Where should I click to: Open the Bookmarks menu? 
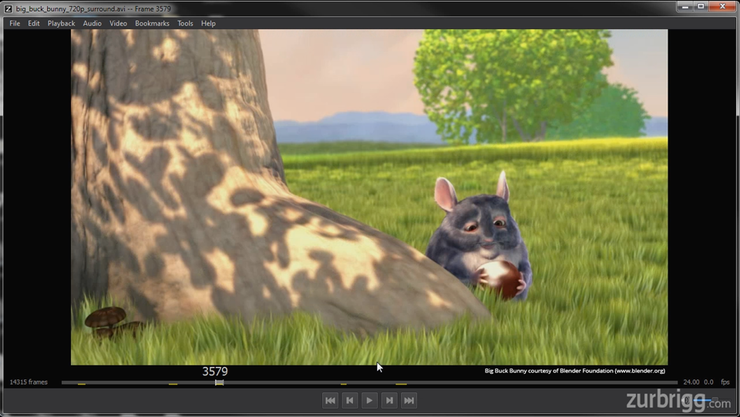tap(152, 23)
